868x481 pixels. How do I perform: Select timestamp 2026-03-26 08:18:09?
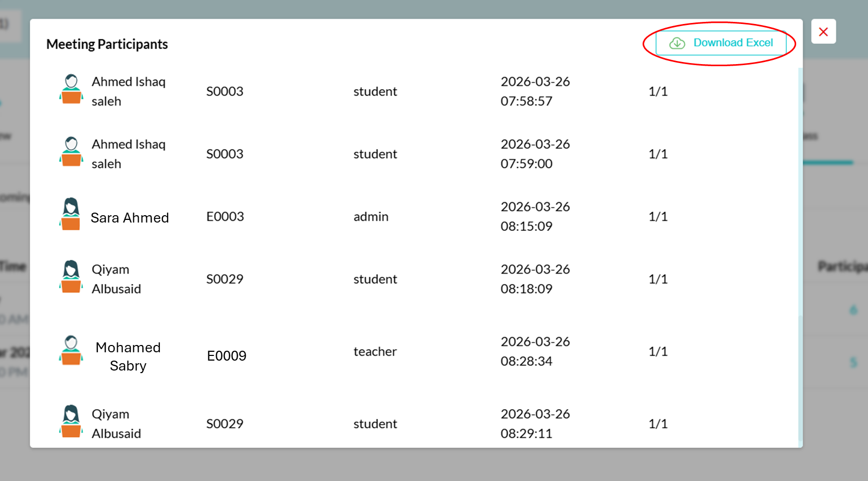coord(535,279)
